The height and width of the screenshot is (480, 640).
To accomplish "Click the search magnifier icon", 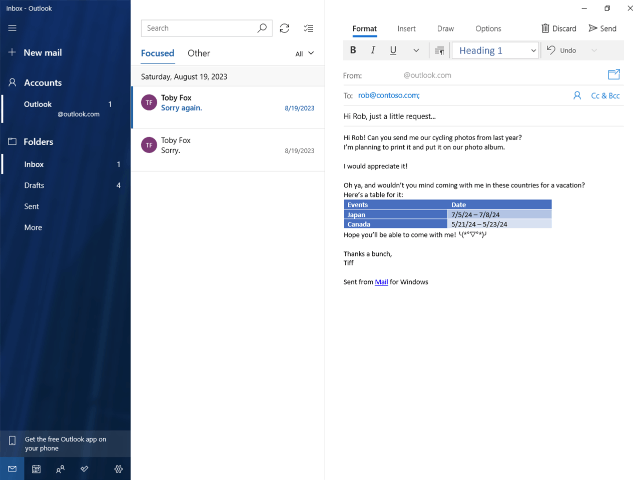I will 262,28.
